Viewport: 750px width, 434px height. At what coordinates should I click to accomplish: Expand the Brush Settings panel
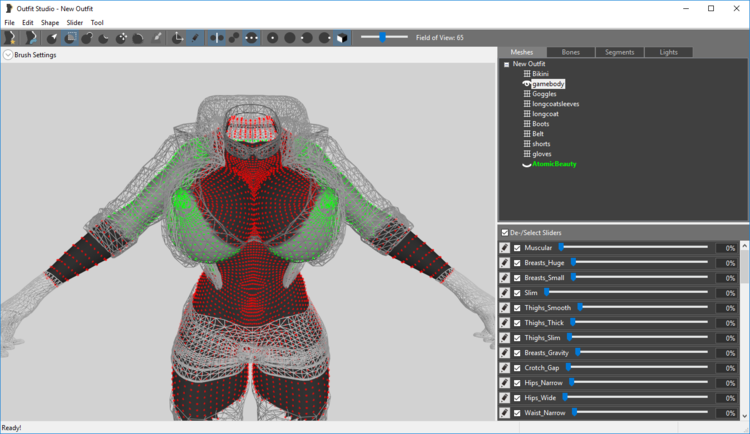point(8,55)
